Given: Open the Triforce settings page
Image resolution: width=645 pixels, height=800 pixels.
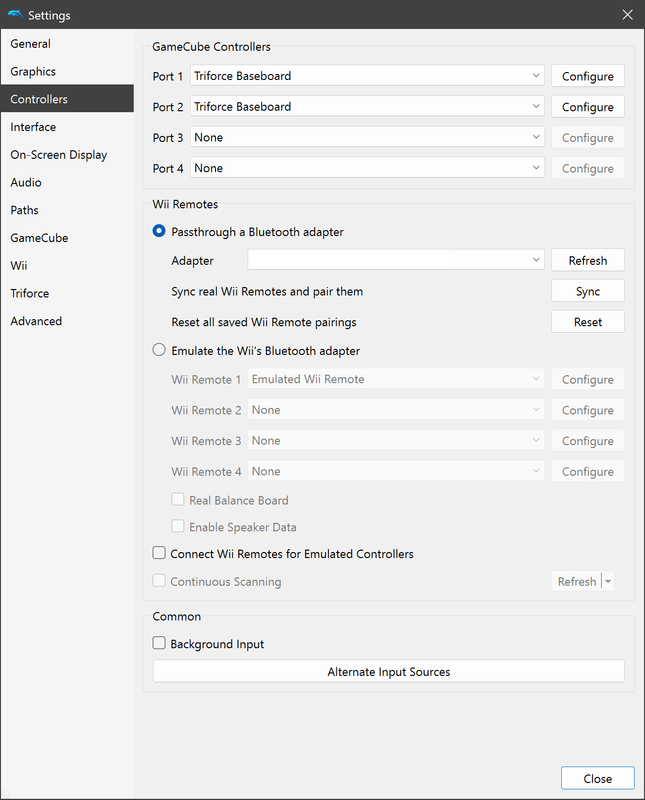Looking at the screenshot, I should click(x=30, y=293).
